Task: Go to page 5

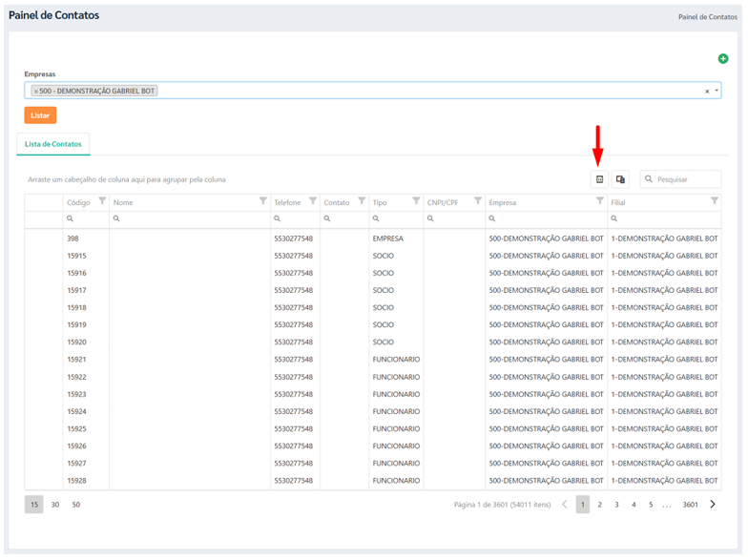Action: pos(651,505)
